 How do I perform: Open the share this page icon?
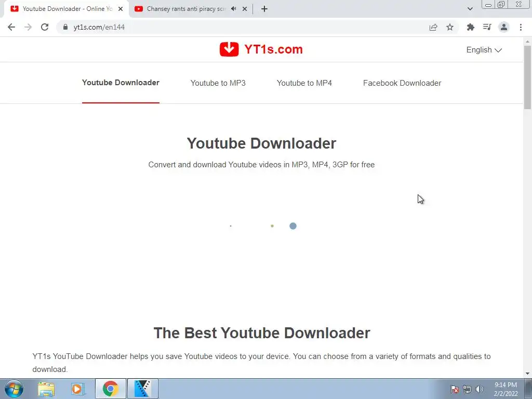click(433, 27)
